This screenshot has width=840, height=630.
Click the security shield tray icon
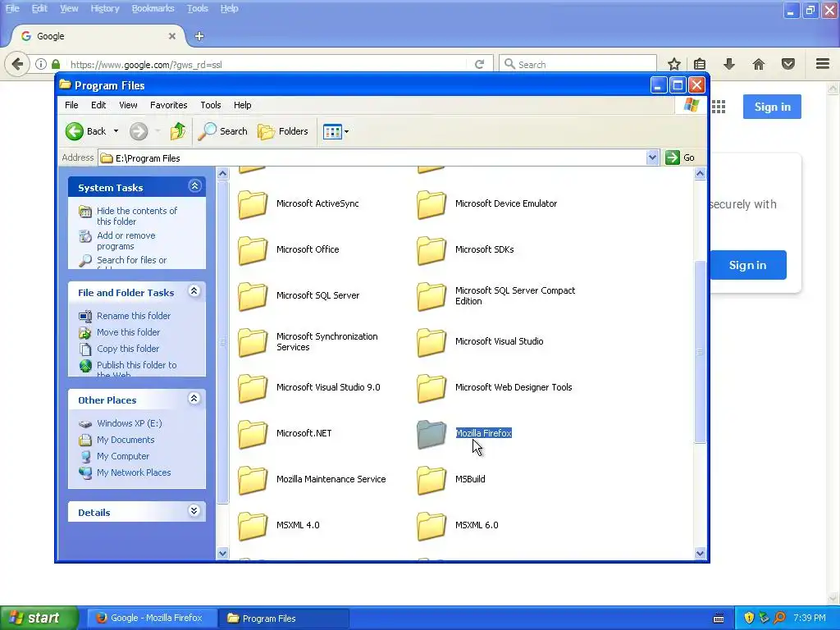click(749, 619)
